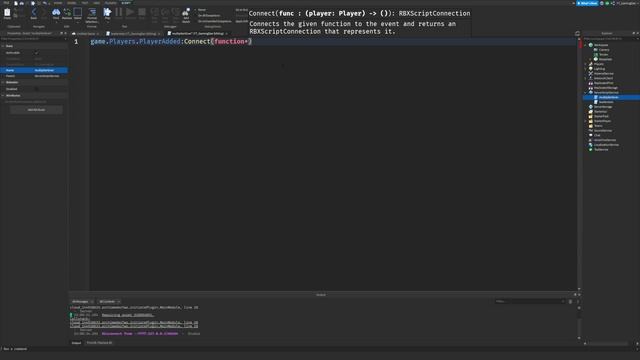Viewport: 640px width, 360px height.
Task: Select the Camera item in Explorer
Action: coord(604,50)
